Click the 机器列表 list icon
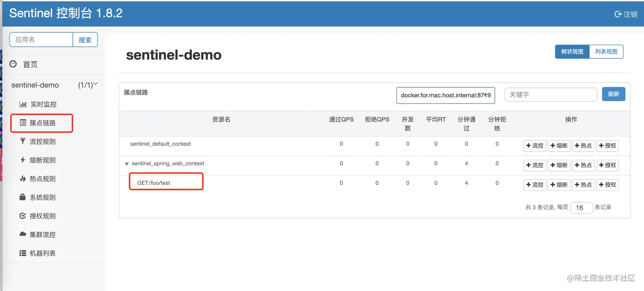This screenshot has height=291, width=644. [23, 253]
